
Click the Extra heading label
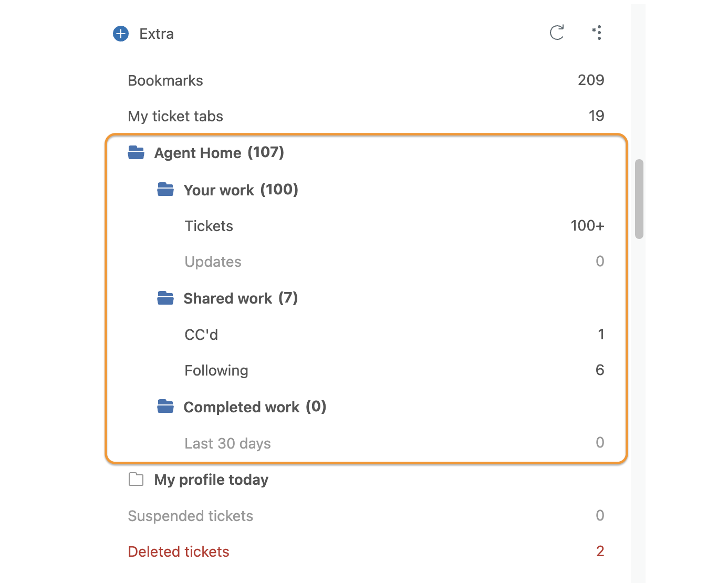157,34
